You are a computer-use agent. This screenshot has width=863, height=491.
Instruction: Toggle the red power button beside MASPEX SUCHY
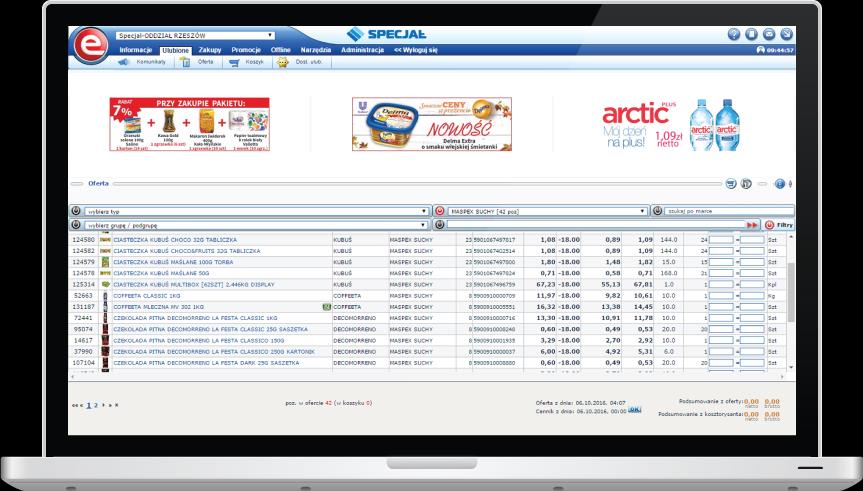[439, 211]
